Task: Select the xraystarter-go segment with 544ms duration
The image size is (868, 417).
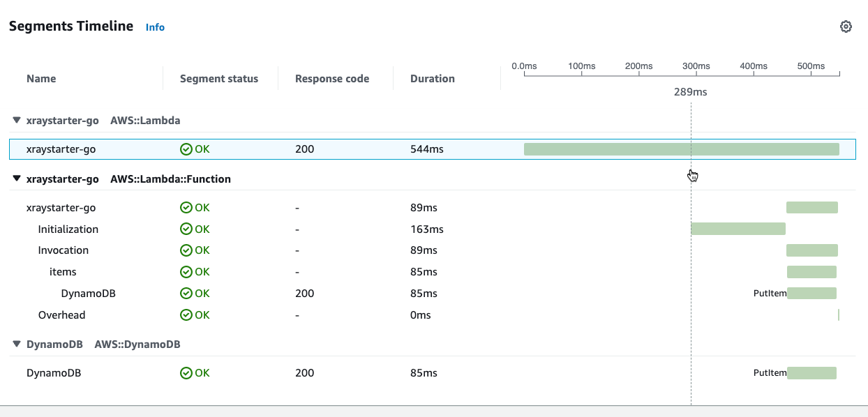Action: 61,149
